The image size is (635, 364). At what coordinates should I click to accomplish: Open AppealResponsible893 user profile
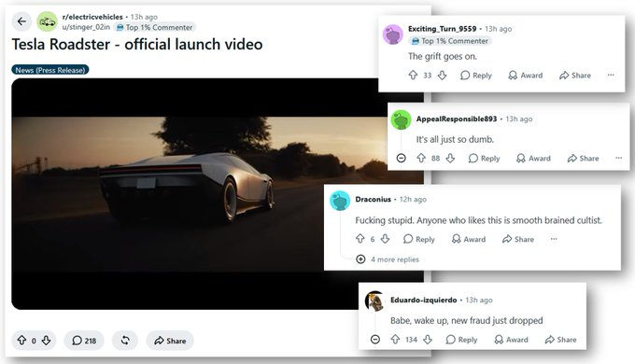(x=457, y=119)
